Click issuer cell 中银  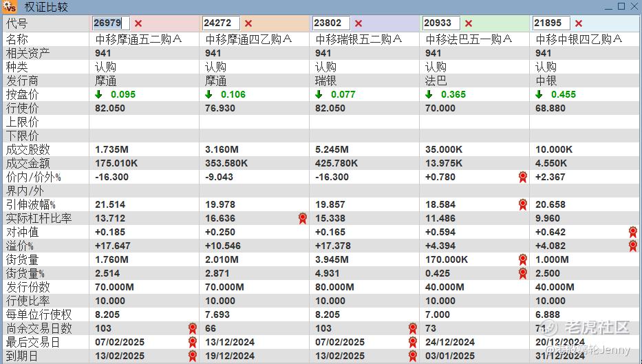tap(546, 81)
